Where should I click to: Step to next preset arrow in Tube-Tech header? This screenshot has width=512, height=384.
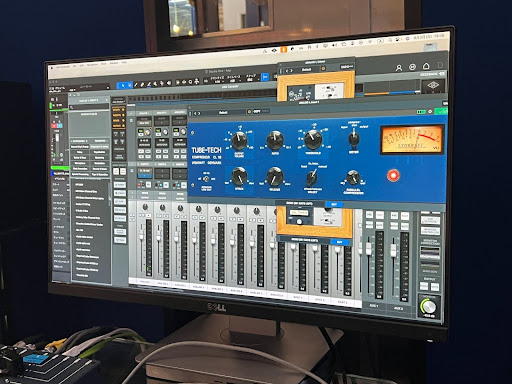click(x=199, y=113)
